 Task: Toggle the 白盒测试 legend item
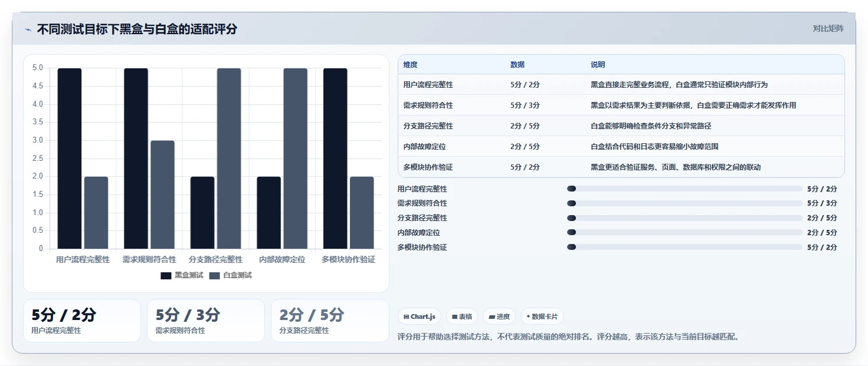pyautogui.click(x=231, y=275)
